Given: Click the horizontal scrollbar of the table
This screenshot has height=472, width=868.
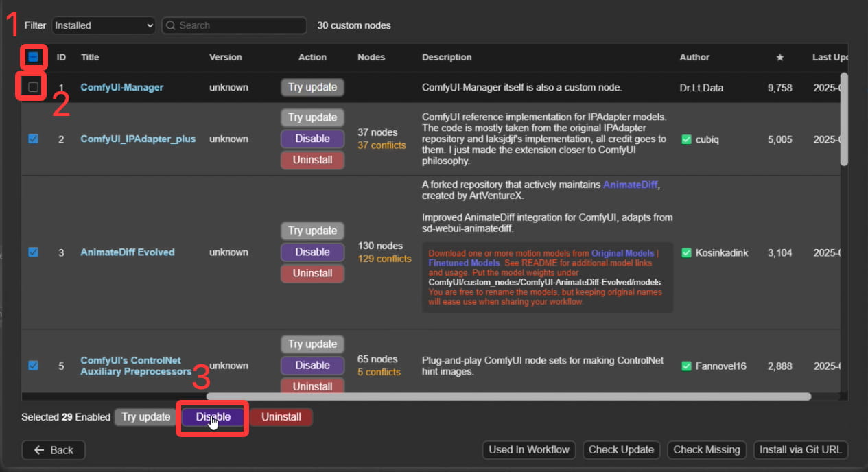Looking at the screenshot, I should click(x=508, y=397).
